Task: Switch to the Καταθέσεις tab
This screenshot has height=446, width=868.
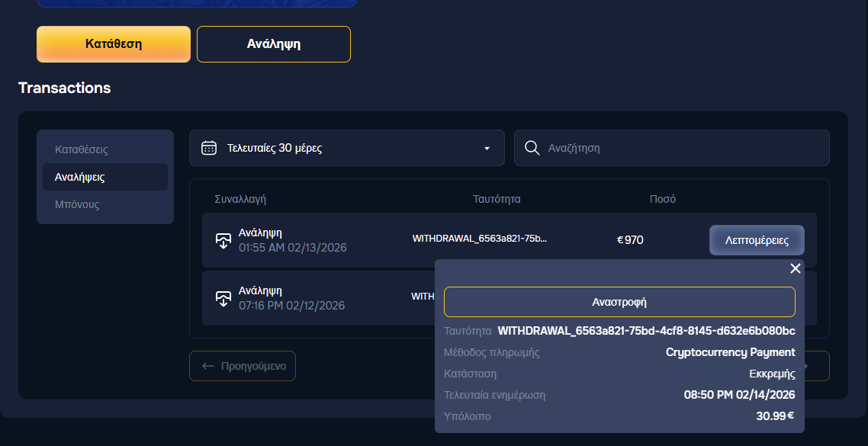Action: [82, 149]
